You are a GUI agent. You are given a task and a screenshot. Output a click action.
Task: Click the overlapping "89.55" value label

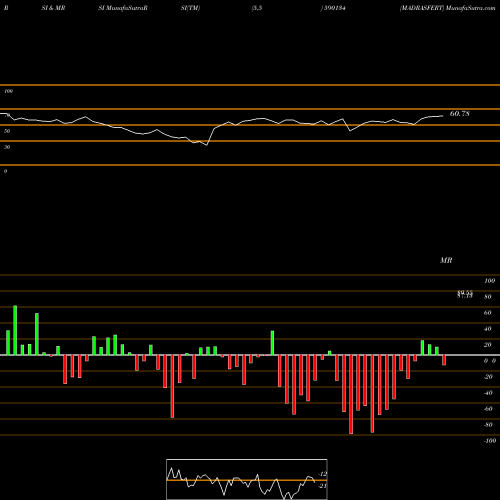point(465,293)
